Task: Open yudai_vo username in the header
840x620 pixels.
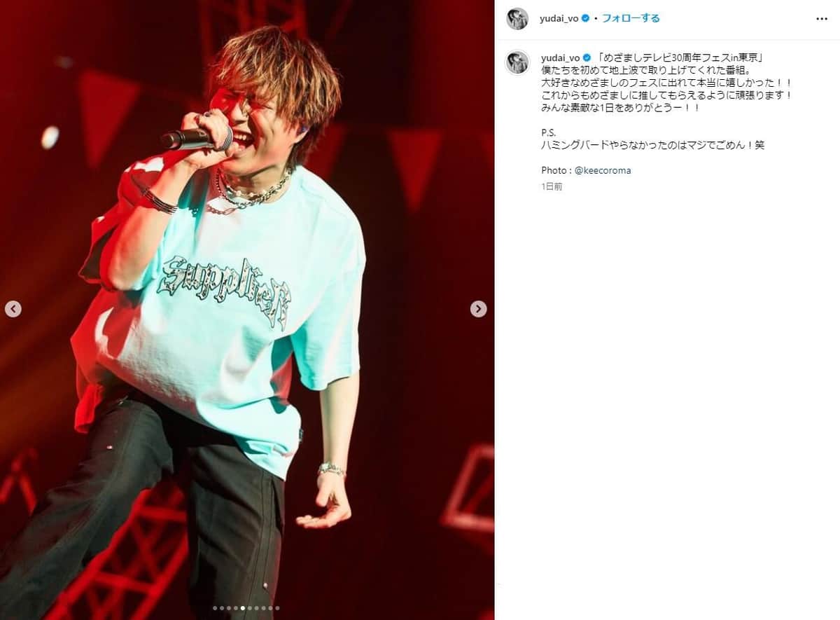Action: [559, 19]
